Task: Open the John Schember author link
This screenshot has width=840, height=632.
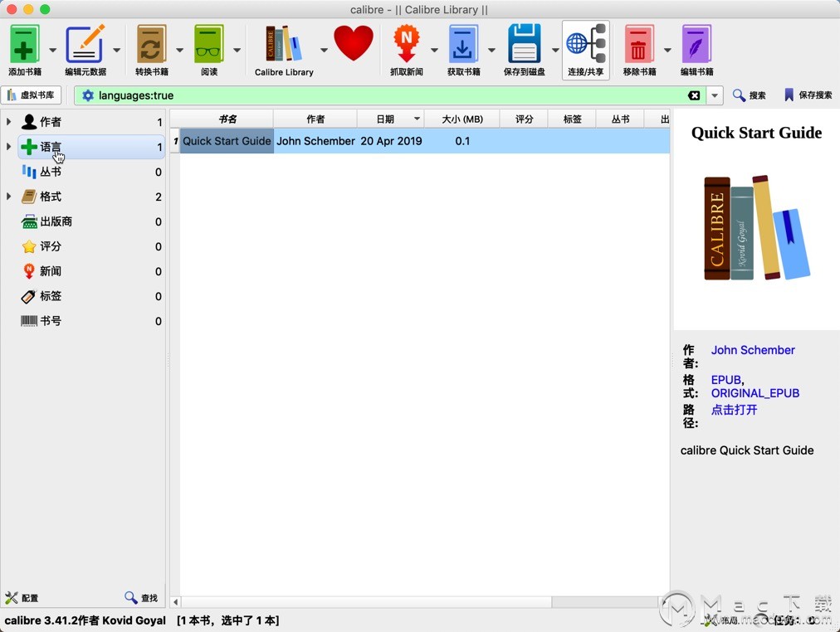Action: click(x=753, y=350)
